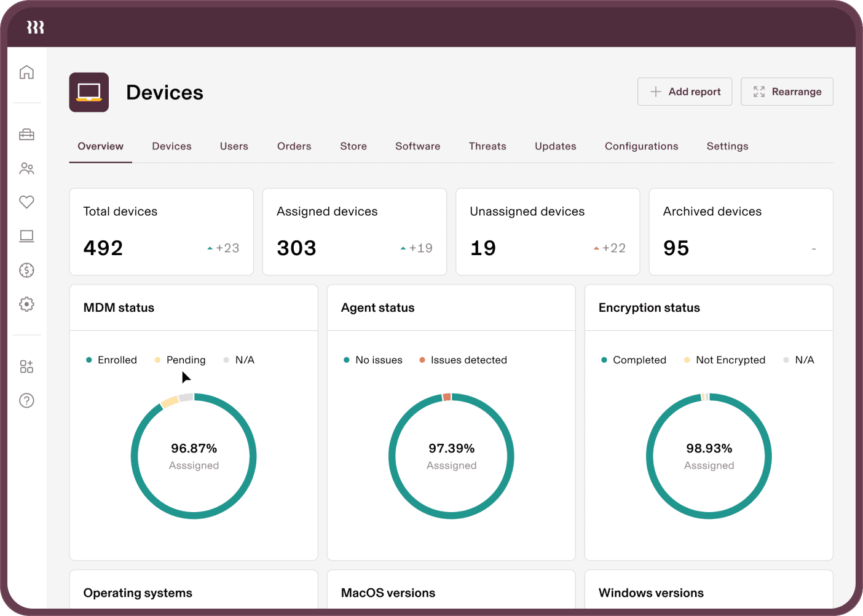Open the briefcase icon in sidebar
This screenshot has width=863, height=616.
pos(26,135)
